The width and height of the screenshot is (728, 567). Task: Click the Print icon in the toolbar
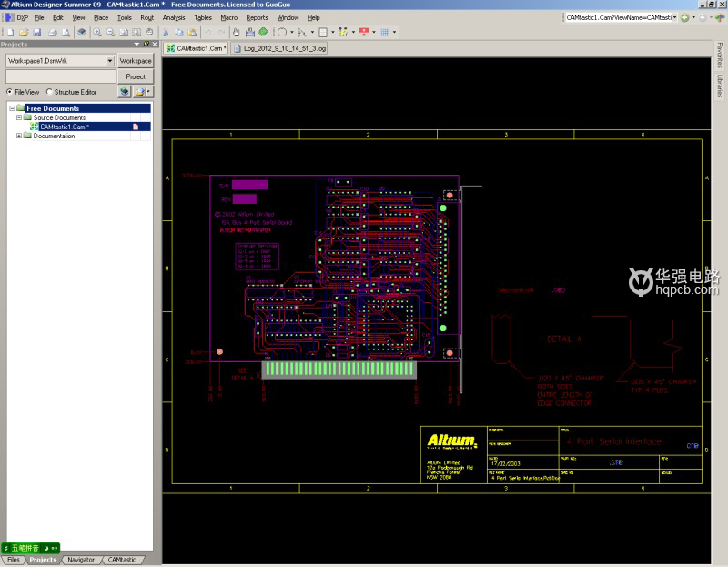tap(52, 32)
